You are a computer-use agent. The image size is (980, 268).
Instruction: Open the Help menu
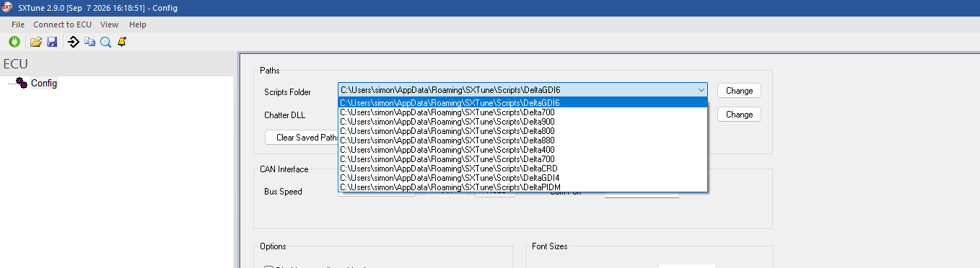pos(137,24)
